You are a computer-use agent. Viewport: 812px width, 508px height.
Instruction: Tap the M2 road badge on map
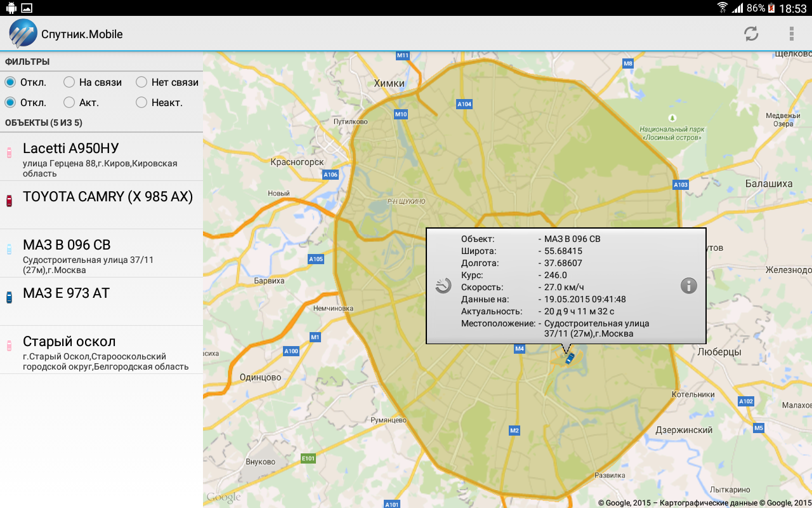click(514, 431)
